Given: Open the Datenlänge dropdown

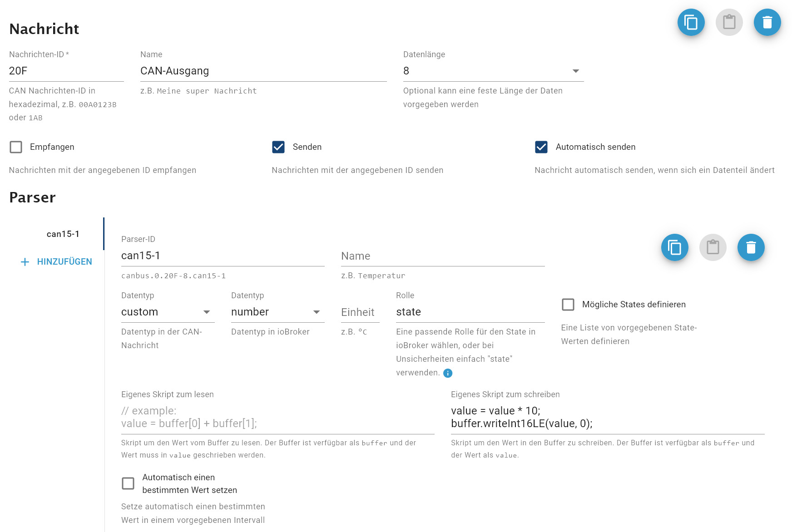Looking at the screenshot, I should coord(493,71).
